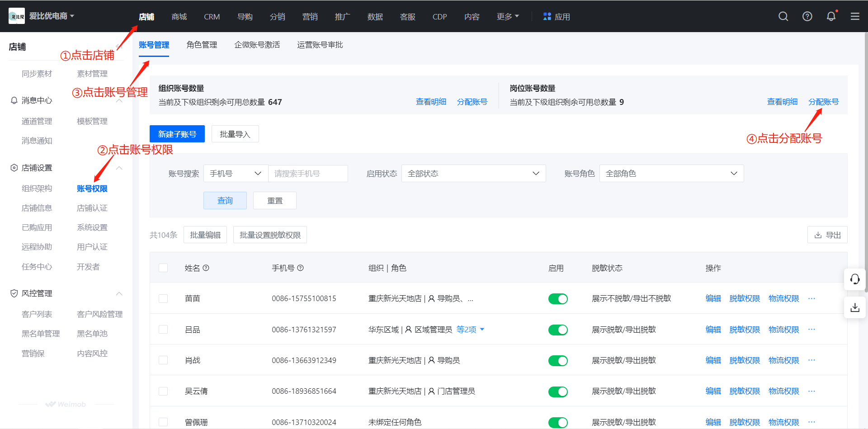Toggle 启用 switch for 吴云倩
The image size is (868, 429).
point(558,391)
